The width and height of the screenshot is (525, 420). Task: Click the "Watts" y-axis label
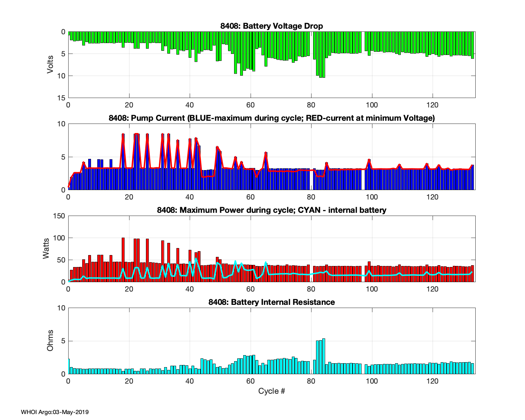pyautogui.click(x=46, y=249)
